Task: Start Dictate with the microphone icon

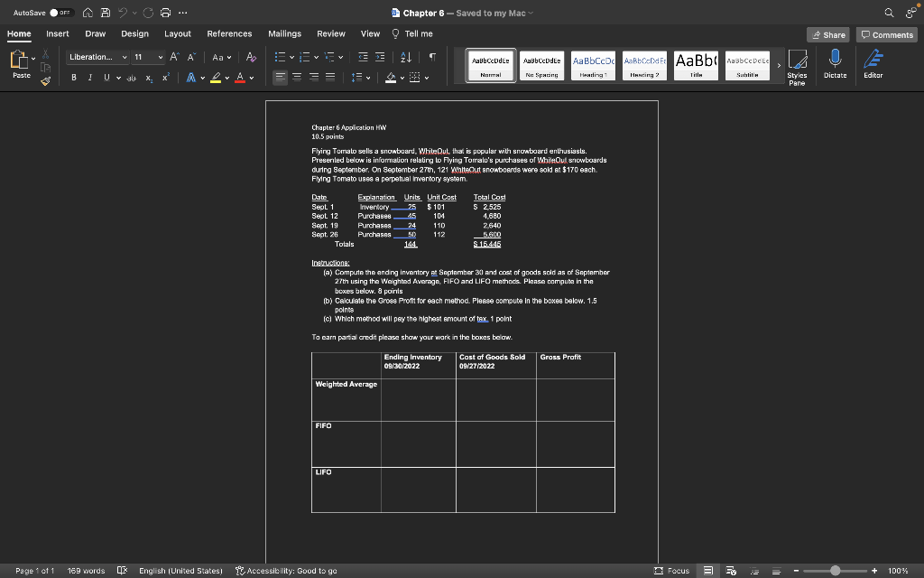Action: (x=835, y=64)
